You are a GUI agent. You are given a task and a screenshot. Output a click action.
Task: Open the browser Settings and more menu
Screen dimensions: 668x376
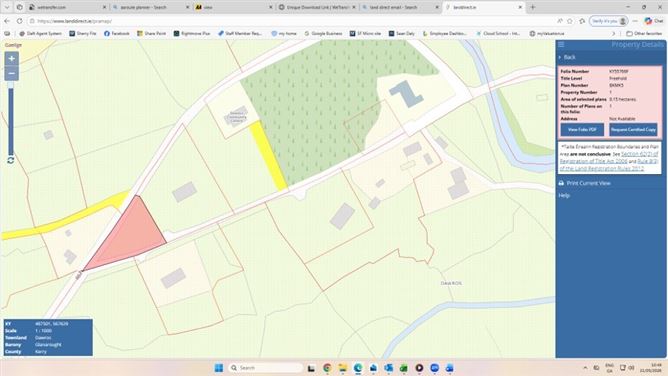tap(635, 21)
